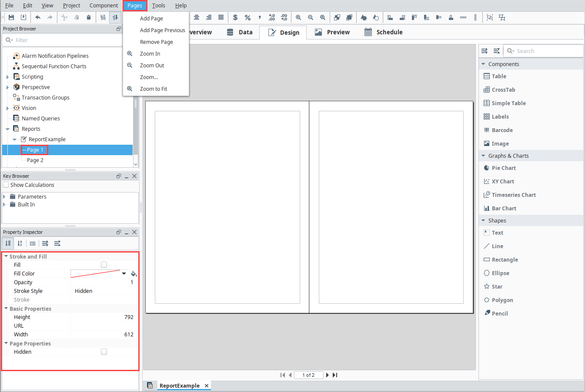585x392 pixels.
Task: Close the ReportExample bottom tab
Action: [x=207, y=385]
